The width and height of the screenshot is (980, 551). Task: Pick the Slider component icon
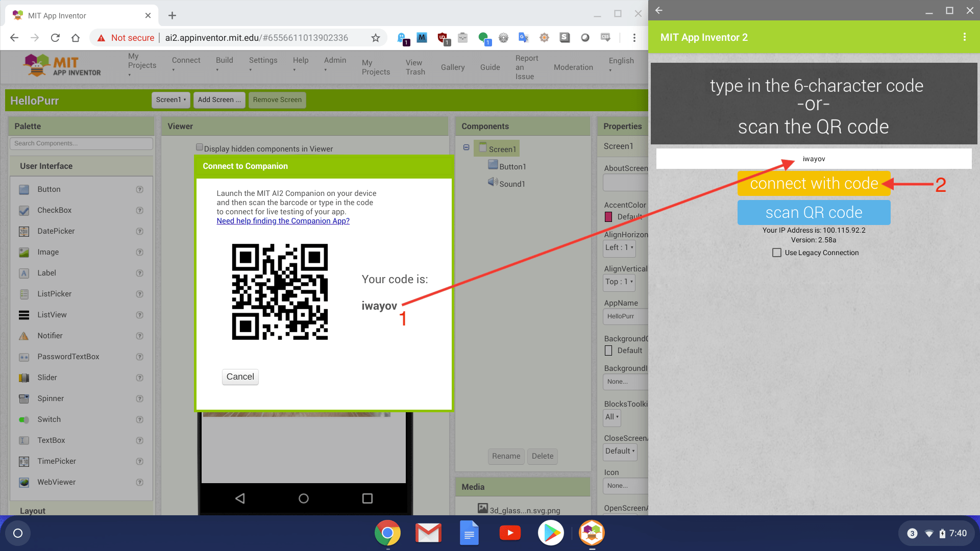pyautogui.click(x=24, y=378)
